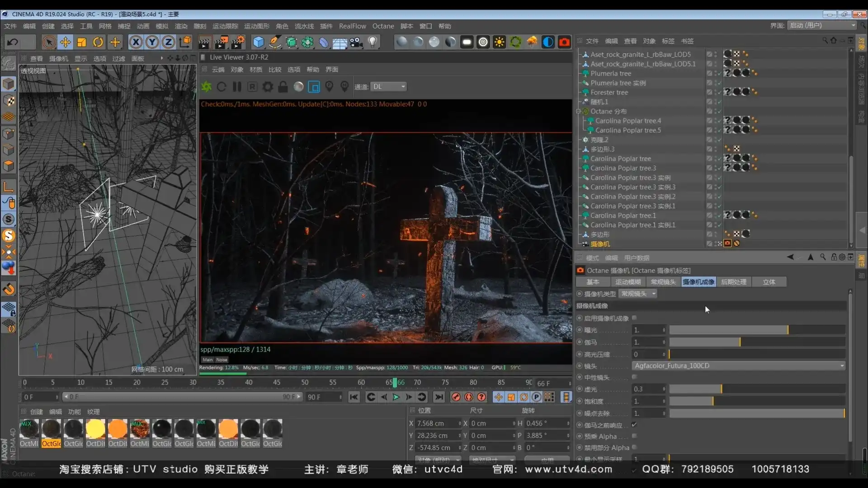Restart the Octane render in Live Viewer

(x=222, y=87)
